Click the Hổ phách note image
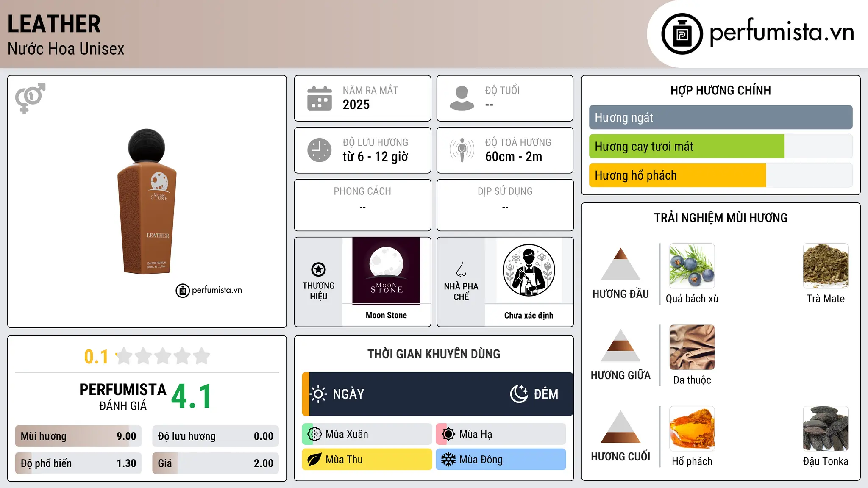Viewport: 868px width, 488px height. 692,429
